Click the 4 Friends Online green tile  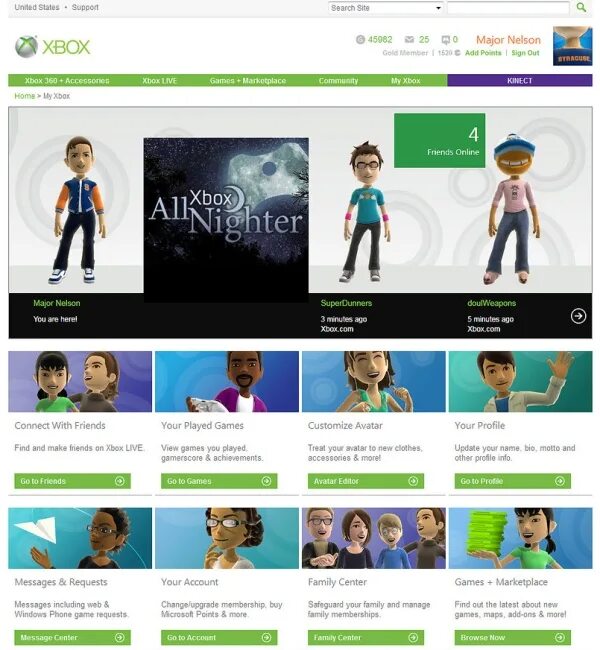439,141
